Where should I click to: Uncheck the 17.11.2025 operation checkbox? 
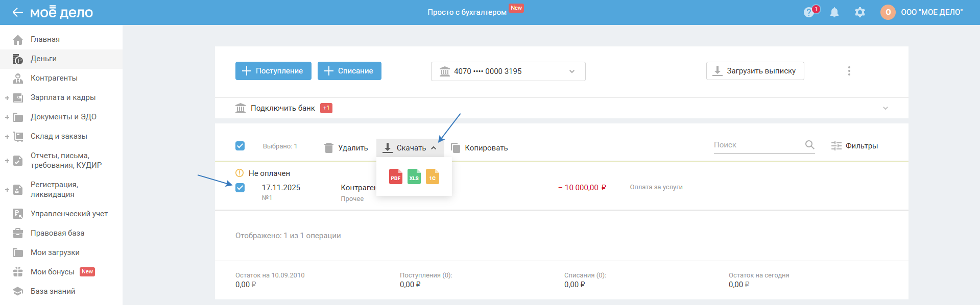click(x=240, y=188)
